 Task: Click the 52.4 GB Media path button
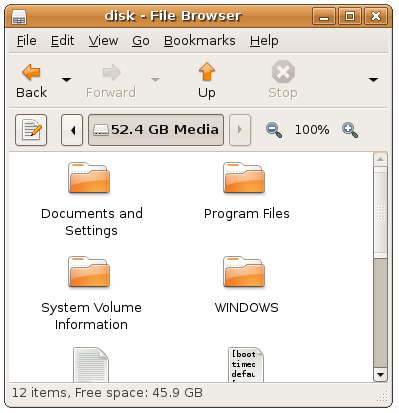coord(156,130)
